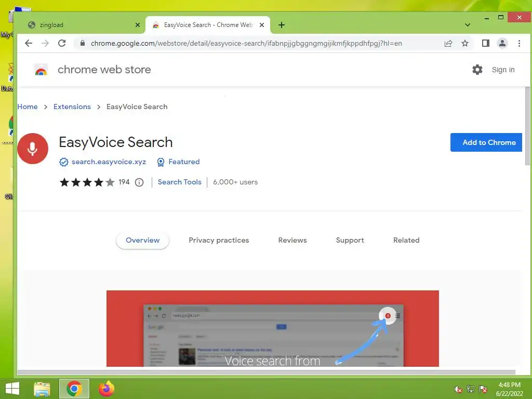
Task: Show rating info via the i icon
Action: (139, 182)
